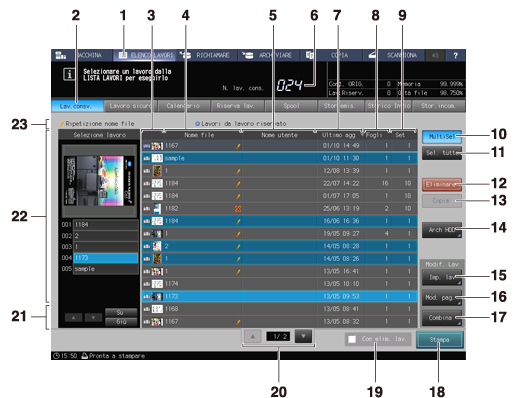
Task: Click the Arch HDD button
Action: (x=442, y=230)
